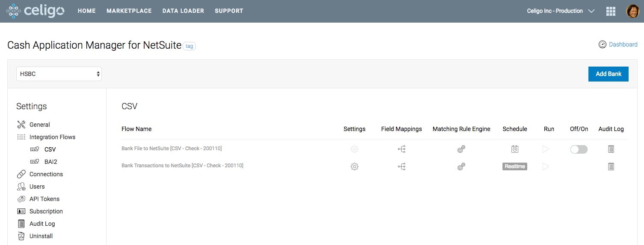Open the user profile avatar

632,11
